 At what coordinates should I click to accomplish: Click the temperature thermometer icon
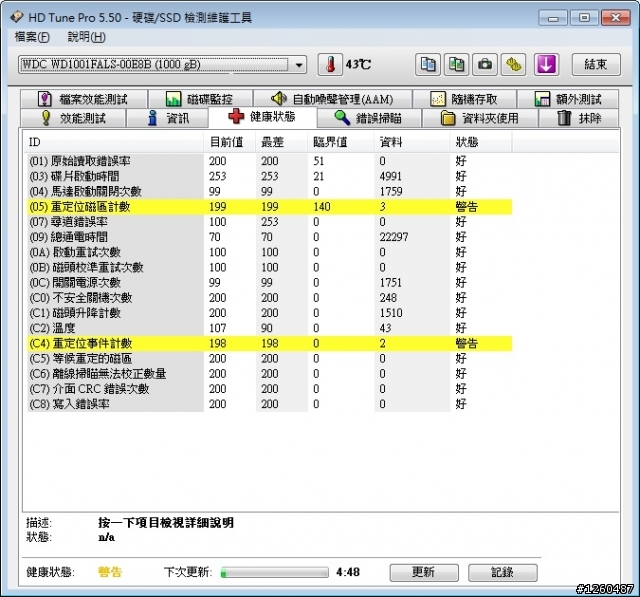330,64
